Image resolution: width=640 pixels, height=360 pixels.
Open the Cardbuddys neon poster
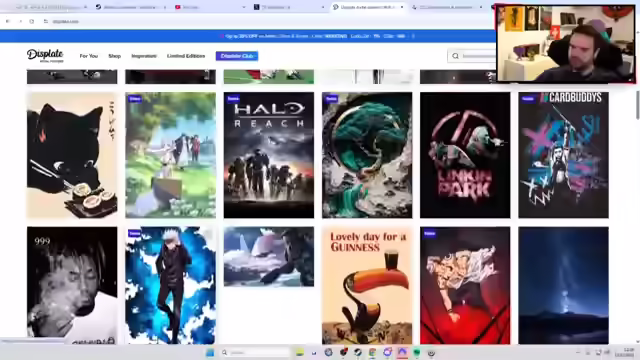click(563, 155)
